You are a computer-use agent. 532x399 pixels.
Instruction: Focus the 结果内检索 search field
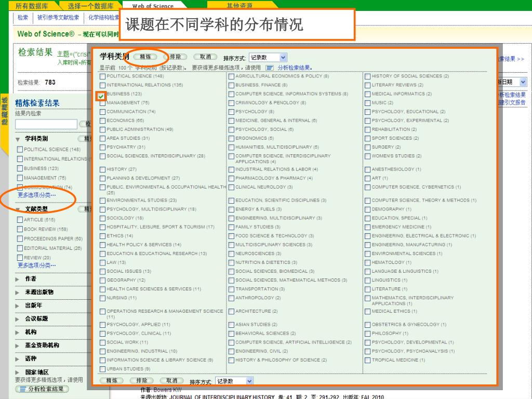(x=46, y=124)
